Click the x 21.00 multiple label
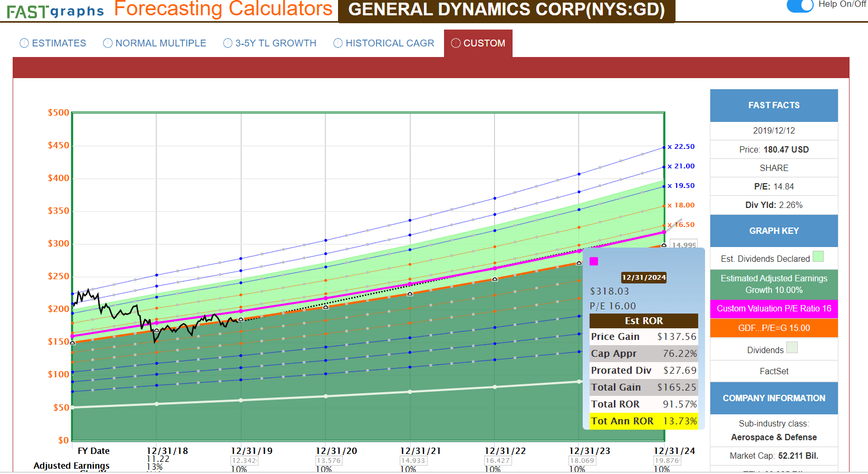The height and width of the screenshot is (474, 868). click(x=681, y=166)
